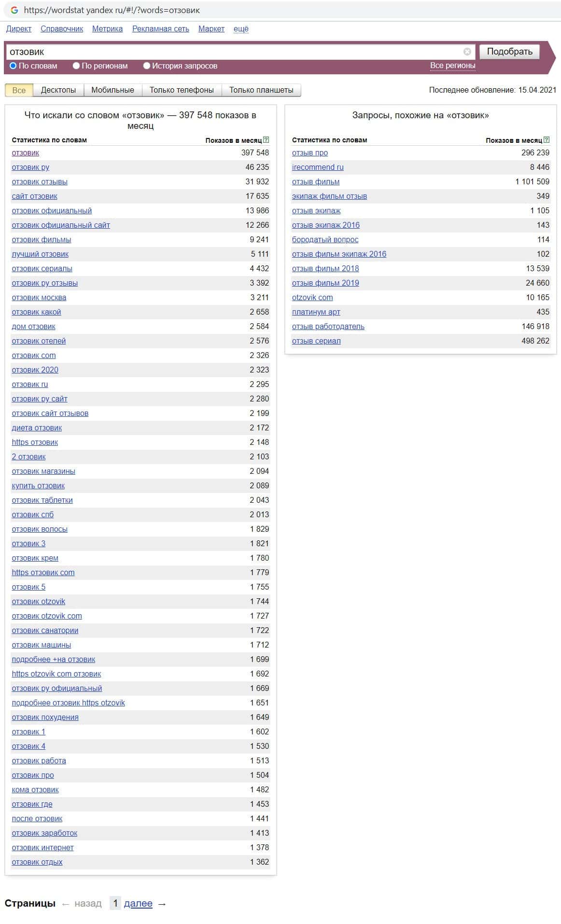This screenshot has width=561, height=924.
Task: Open the "отзовик официальный сайт" query link
Action: [61, 225]
